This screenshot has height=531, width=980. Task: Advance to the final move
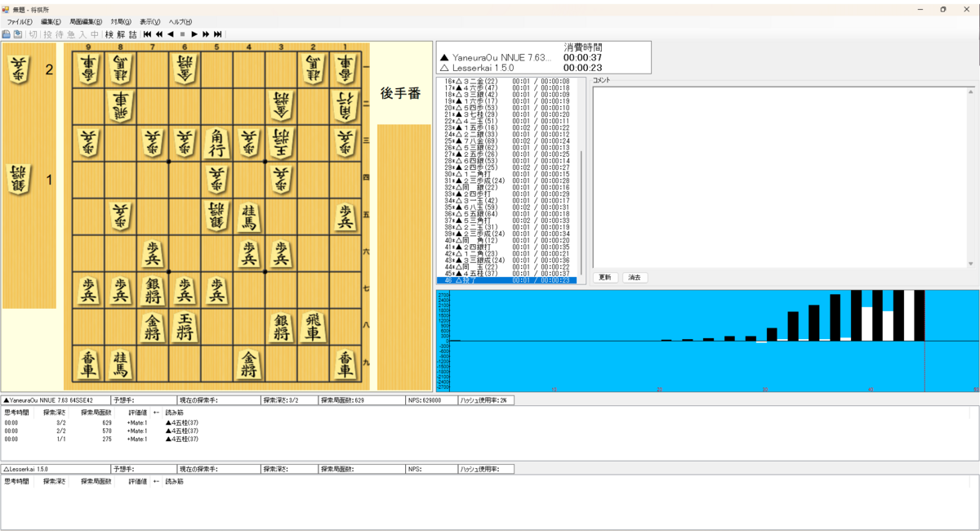coord(218,33)
